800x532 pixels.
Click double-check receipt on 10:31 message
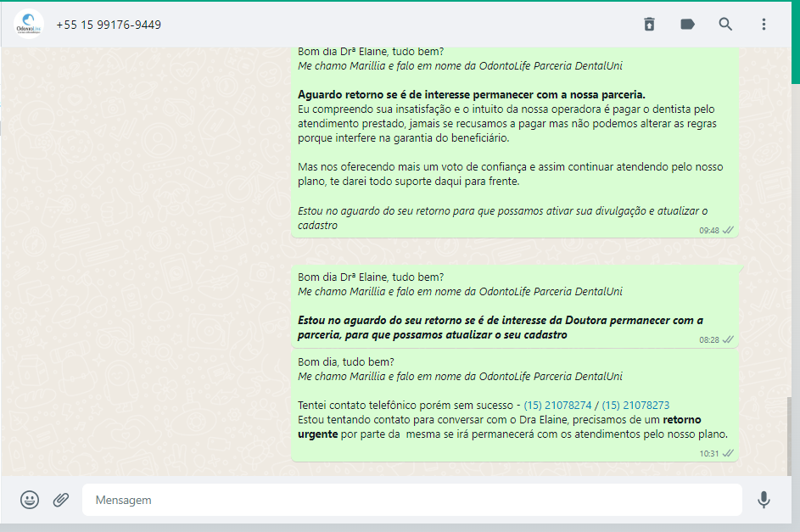pyautogui.click(x=728, y=454)
